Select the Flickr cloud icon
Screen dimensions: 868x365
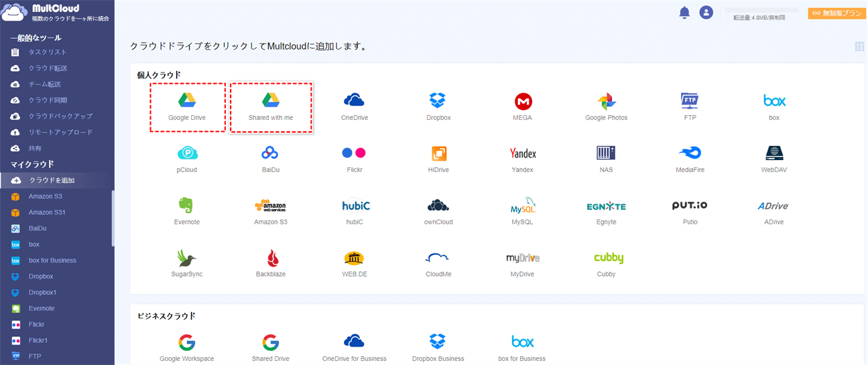click(355, 159)
